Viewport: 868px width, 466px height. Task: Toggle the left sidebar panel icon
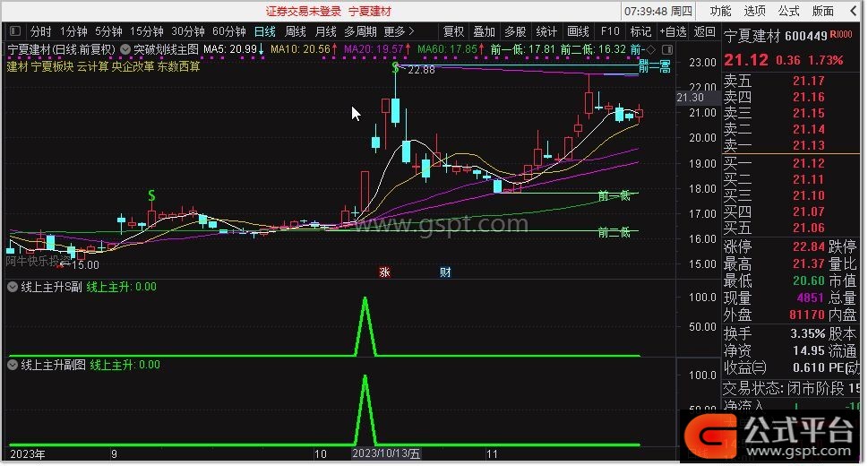click(x=15, y=31)
